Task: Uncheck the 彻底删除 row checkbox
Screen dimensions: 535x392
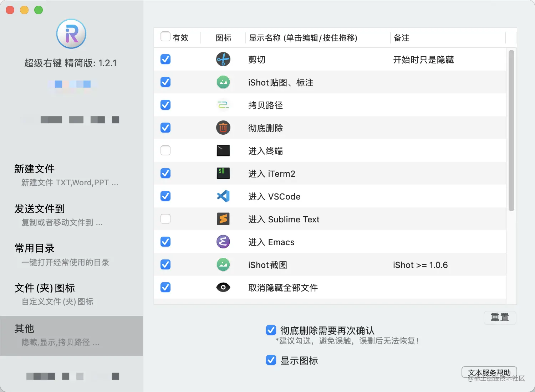Action: click(165, 128)
